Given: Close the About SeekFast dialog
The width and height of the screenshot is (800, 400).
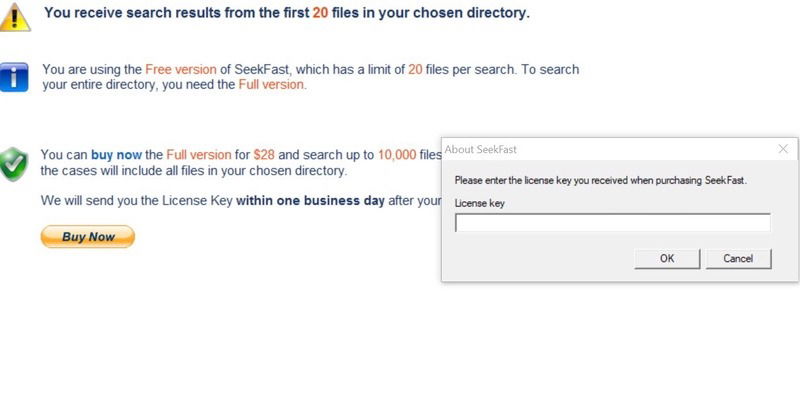Looking at the screenshot, I should [783, 149].
